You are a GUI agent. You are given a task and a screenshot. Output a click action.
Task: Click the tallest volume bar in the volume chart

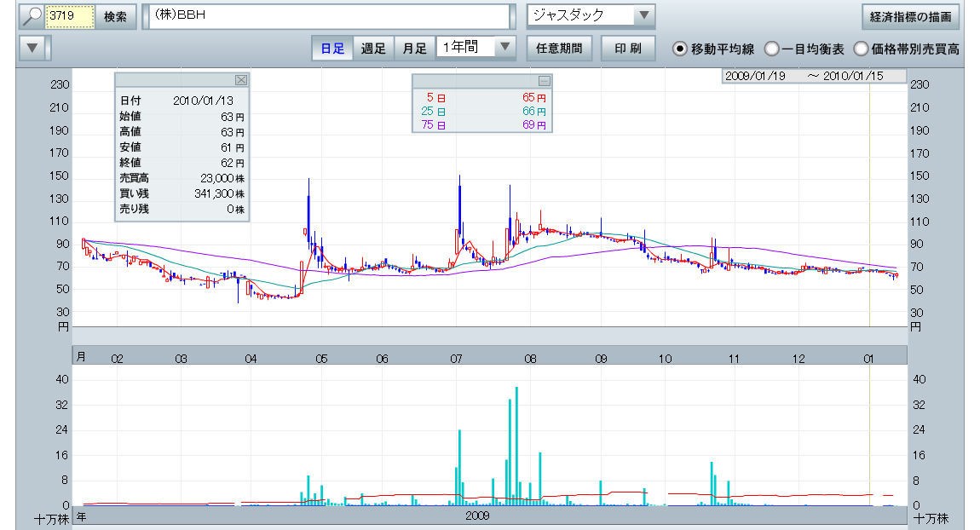tap(516, 446)
